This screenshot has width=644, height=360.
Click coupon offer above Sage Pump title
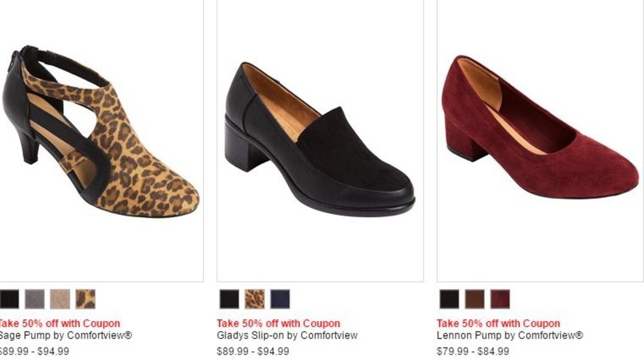60,323
